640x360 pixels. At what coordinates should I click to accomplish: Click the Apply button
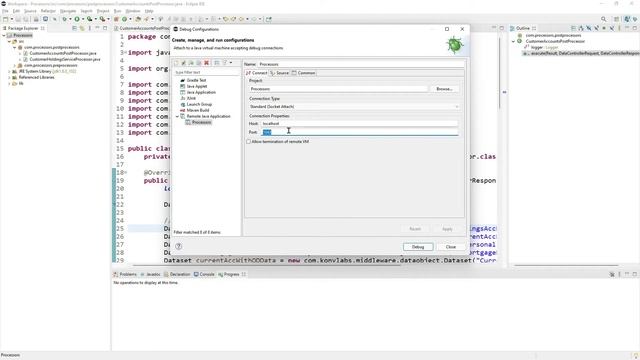pos(447,229)
